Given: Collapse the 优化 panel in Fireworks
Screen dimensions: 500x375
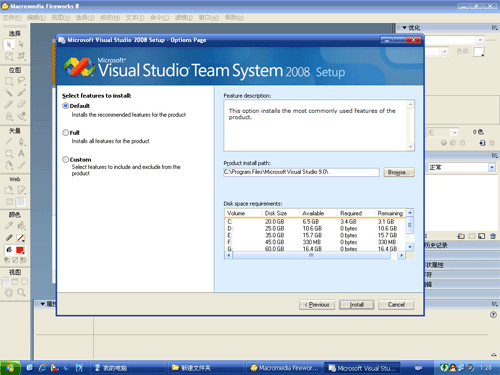Looking at the screenshot, I should tap(404, 28).
